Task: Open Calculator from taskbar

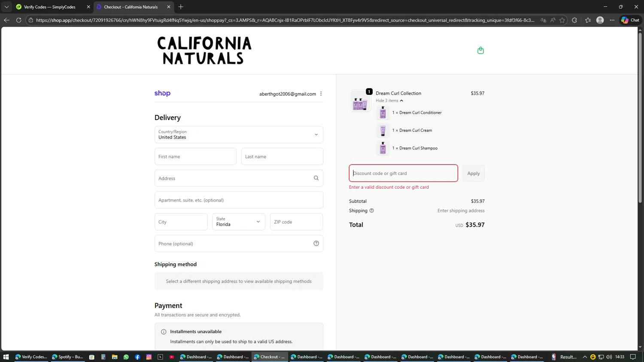Action: tap(103, 357)
